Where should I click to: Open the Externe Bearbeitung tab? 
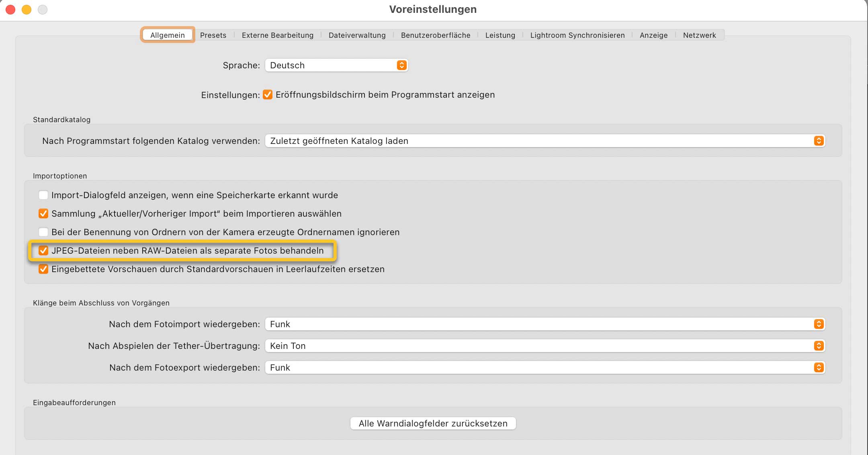point(277,35)
